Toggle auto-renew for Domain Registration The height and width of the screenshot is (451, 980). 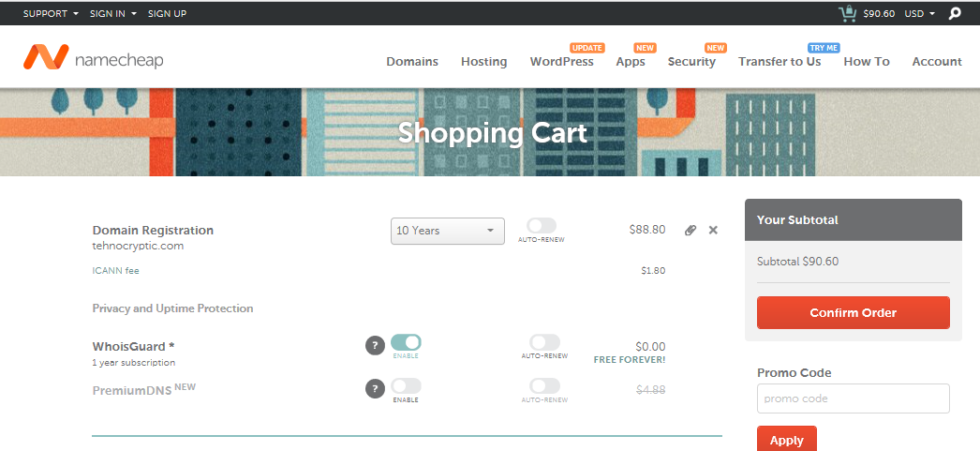[542, 226]
